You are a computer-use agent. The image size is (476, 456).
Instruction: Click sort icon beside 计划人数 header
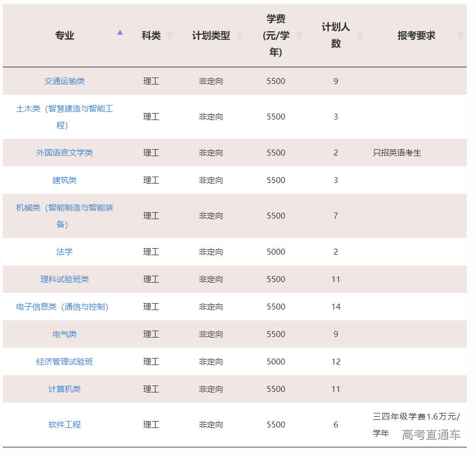click(360, 36)
